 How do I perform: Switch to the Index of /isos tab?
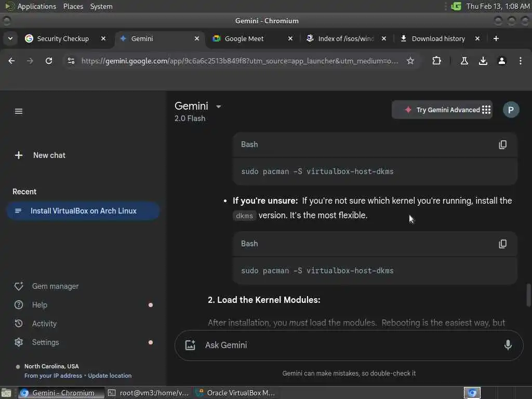pos(345,38)
